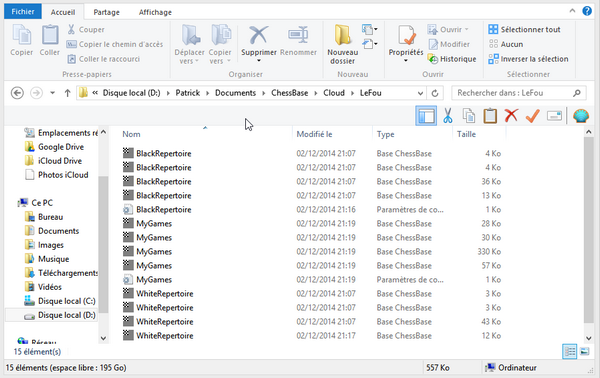Viewport: 600px width, 378px height.
Task: Click the file list vertical scrollbar
Action: pos(589,230)
